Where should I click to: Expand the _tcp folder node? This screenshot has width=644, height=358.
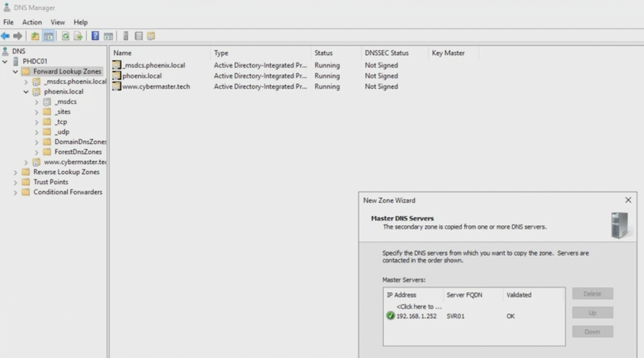(x=37, y=122)
